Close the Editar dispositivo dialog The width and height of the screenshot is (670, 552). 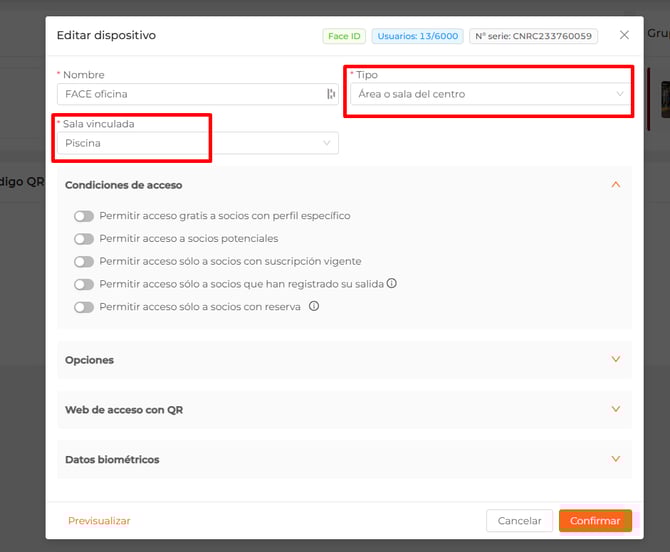(624, 35)
